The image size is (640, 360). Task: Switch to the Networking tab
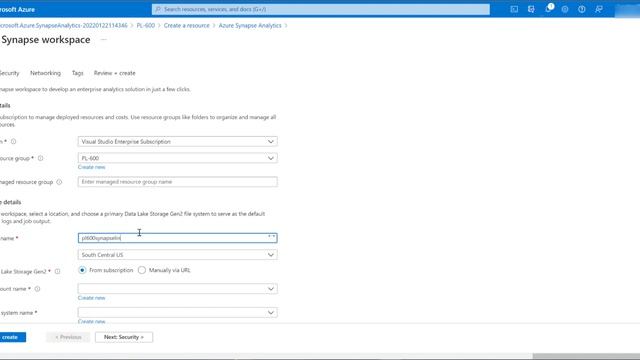[x=45, y=73]
